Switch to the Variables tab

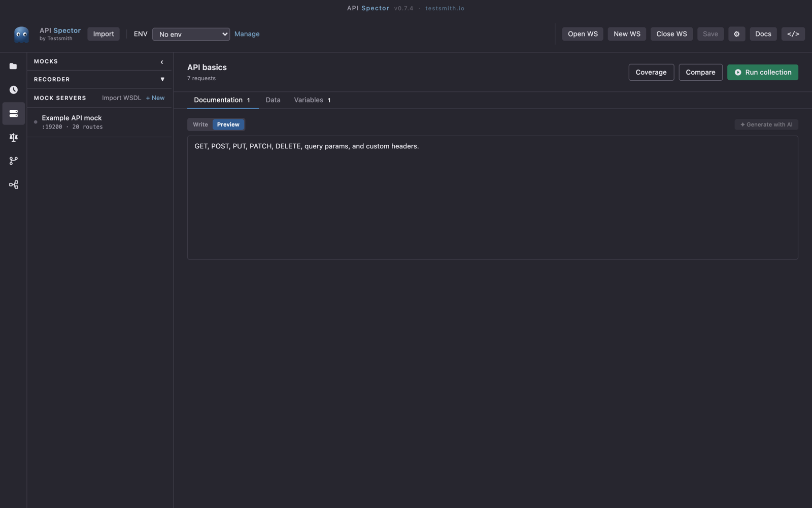312,100
